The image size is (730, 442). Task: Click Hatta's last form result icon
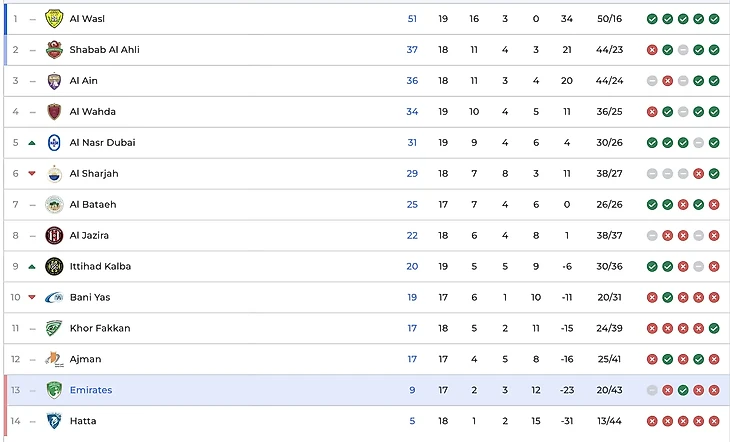click(714, 421)
